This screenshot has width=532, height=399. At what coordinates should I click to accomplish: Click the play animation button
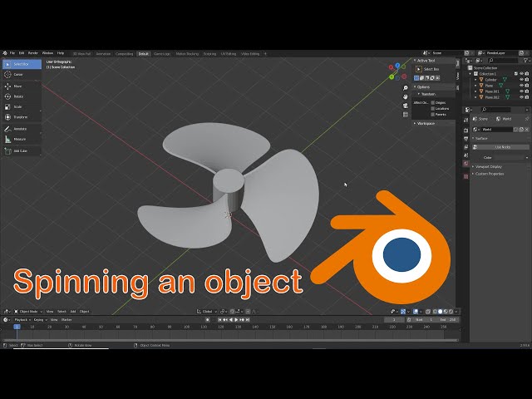pos(236,319)
